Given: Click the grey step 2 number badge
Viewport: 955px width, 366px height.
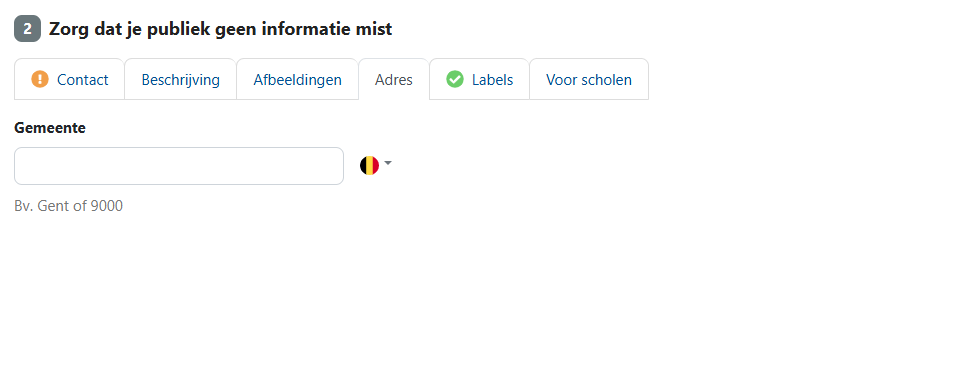Looking at the screenshot, I should [27, 29].
